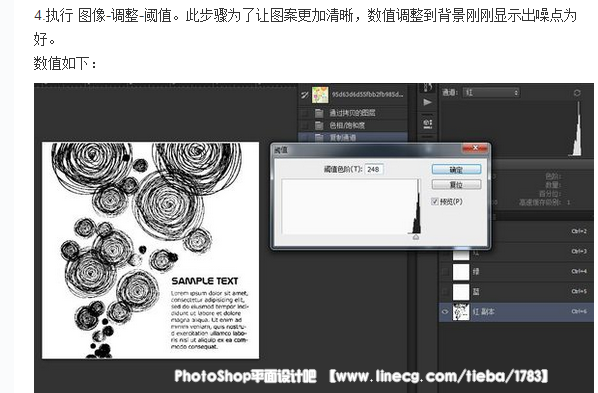Click the histogram refresh icon

tap(577, 93)
